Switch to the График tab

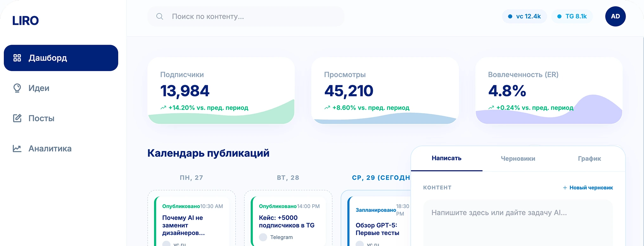(x=589, y=159)
